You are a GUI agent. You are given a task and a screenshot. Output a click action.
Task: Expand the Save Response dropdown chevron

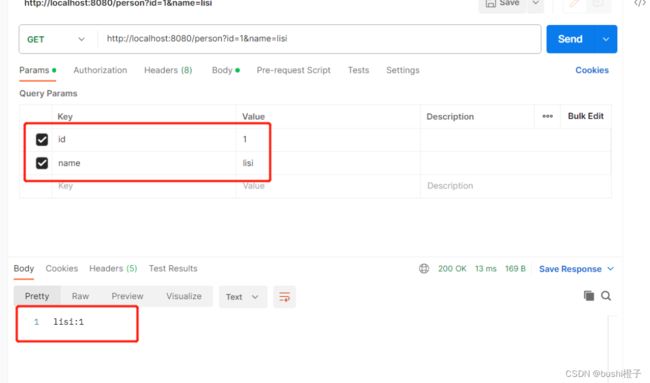point(611,269)
